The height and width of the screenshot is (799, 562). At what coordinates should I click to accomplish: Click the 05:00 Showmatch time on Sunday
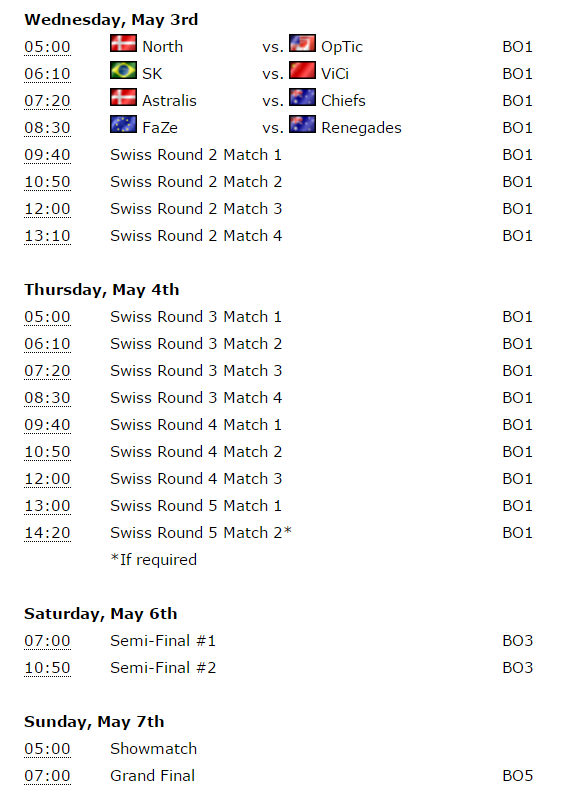47,749
